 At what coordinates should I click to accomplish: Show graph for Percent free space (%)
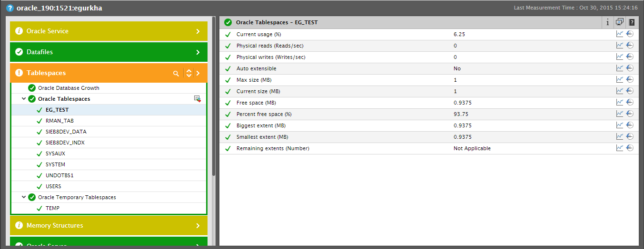click(x=619, y=114)
